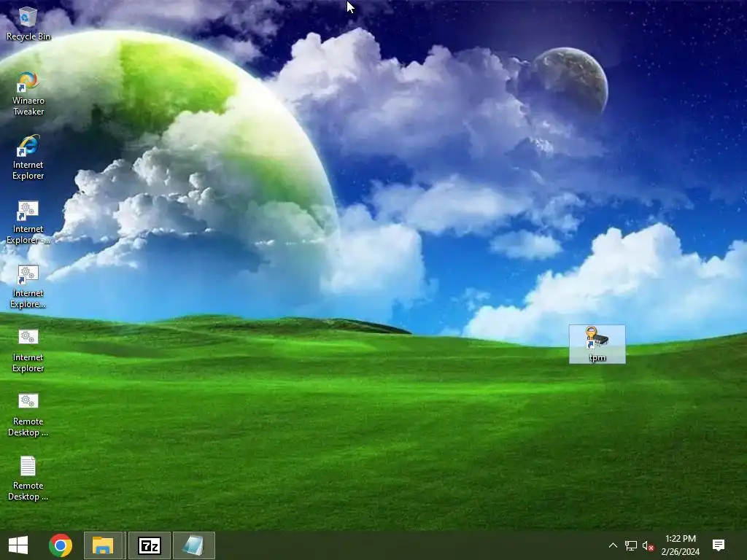The height and width of the screenshot is (560, 747).
Task: Select the 'Internet Explorer -...' gear shortcut
Action: pos(28,222)
